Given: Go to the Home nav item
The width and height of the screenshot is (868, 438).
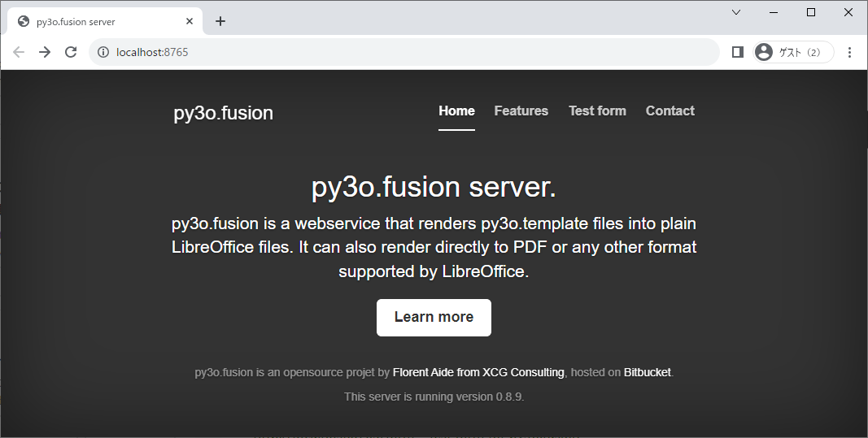Looking at the screenshot, I should [x=456, y=111].
